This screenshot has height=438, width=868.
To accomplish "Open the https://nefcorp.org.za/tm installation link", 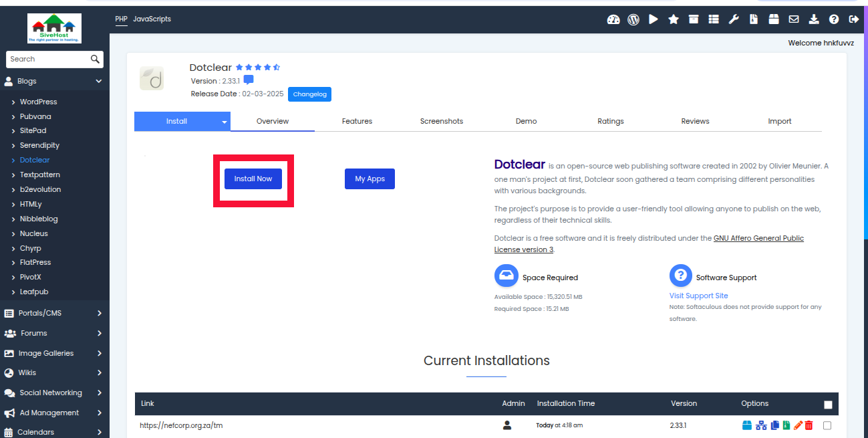I will pyautogui.click(x=181, y=425).
